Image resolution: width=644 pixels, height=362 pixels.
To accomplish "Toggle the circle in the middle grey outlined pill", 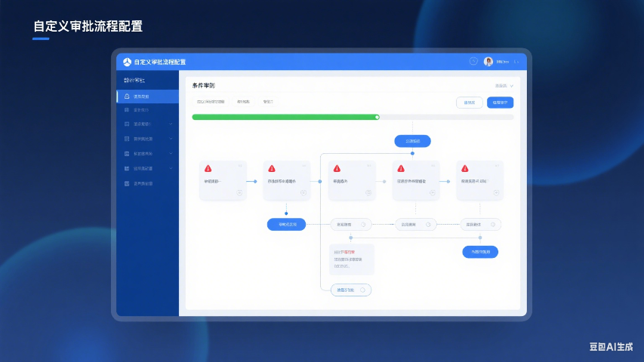I will click(x=428, y=225).
